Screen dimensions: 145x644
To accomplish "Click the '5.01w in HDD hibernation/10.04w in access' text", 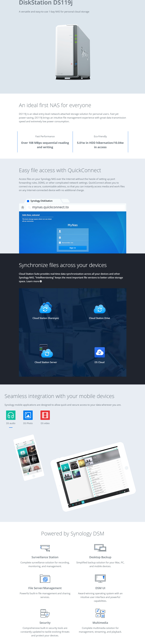I will click(x=100, y=145).
